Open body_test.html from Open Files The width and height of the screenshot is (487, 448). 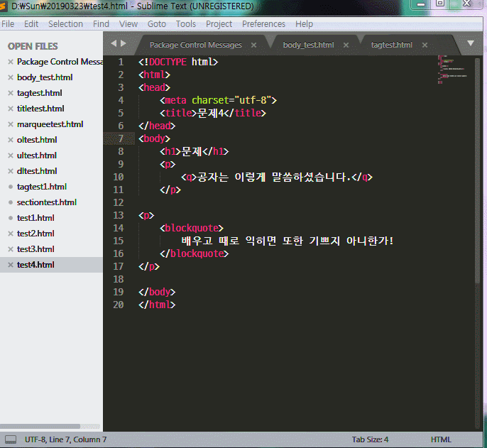point(45,77)
